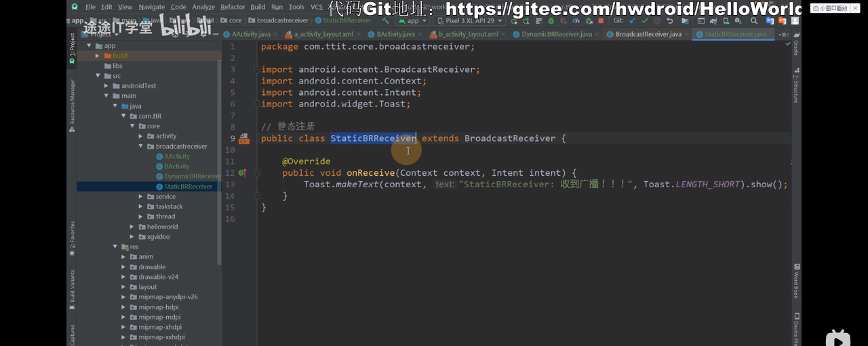Click the BActivity class icon in project tree
Viewport: 868px width, 346px height.
[x=159, y=166]
